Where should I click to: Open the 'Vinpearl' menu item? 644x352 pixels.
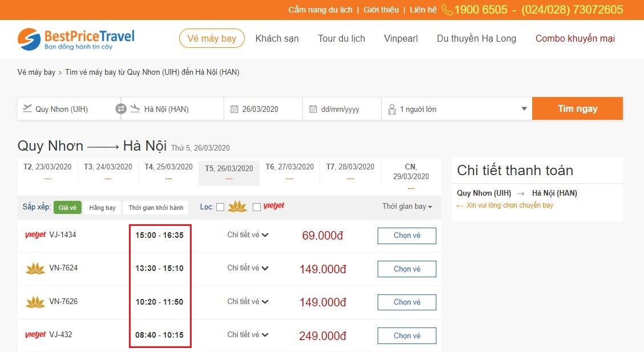[x=401, y=39]
